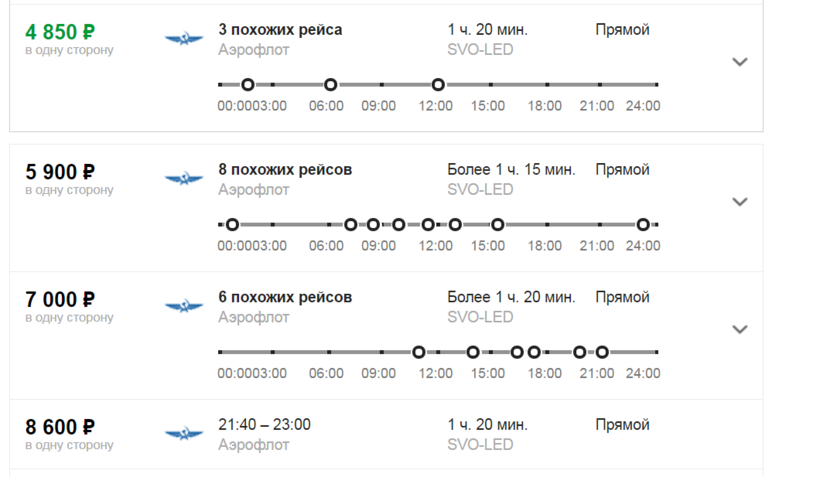
Task: Click Aeroflot logo on 7 000 ₽ flight
Action: 184,307
